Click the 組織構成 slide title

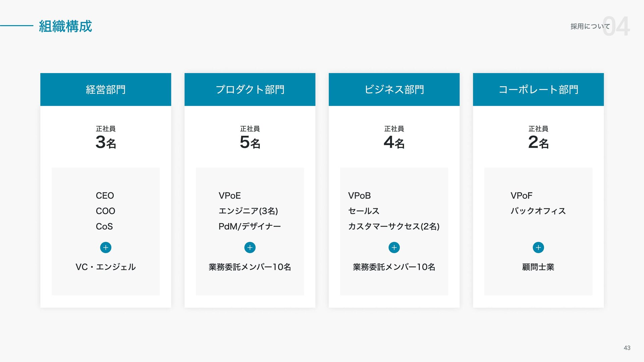(65, 26)
